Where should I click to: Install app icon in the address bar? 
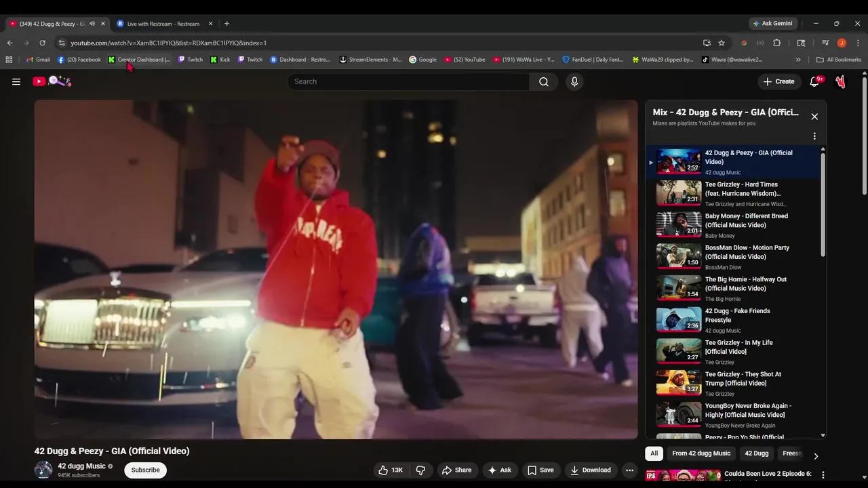click(x=707, y=43)
